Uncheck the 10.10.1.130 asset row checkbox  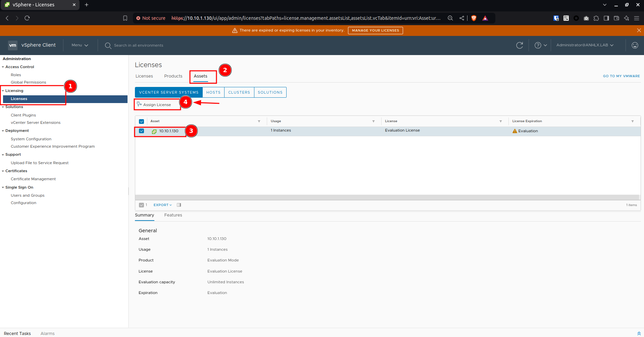pyautogui.click(x=142, y=131)
